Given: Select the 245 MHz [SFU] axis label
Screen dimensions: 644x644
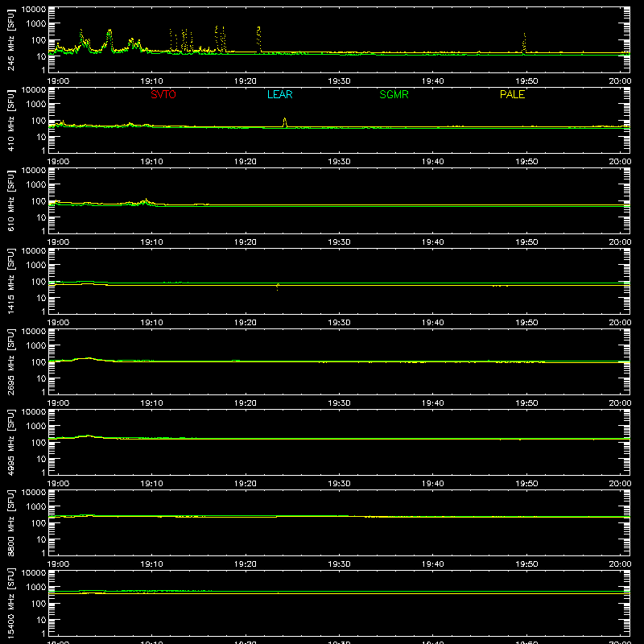Looking at the screenshot, I should point(10,39).
